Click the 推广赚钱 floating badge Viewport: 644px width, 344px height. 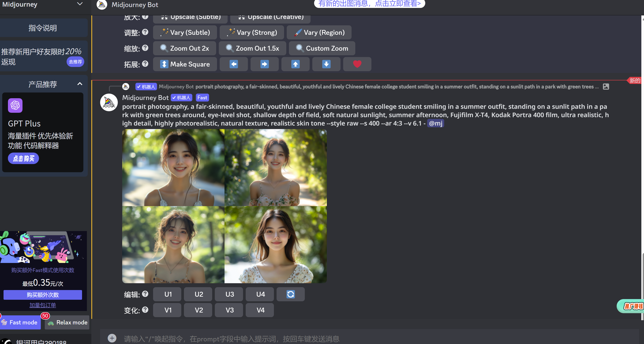coord(631,306)
